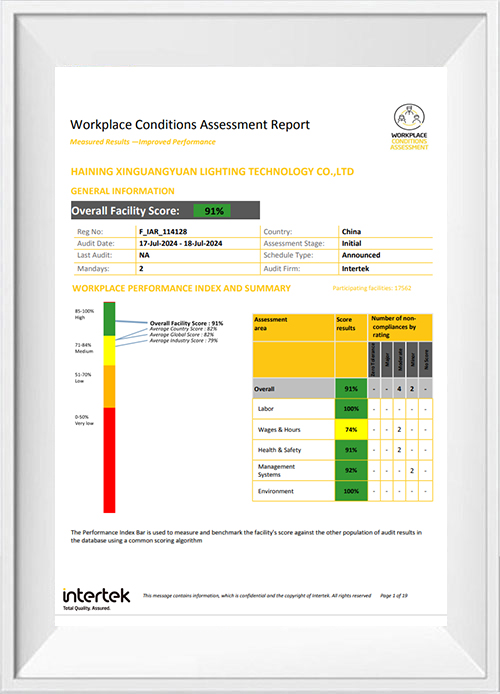This screenshot has height=694, width=500.
Task: Click the '0-50% Very low' scale label
Action: pyautogui.click(x=84, y=420)
